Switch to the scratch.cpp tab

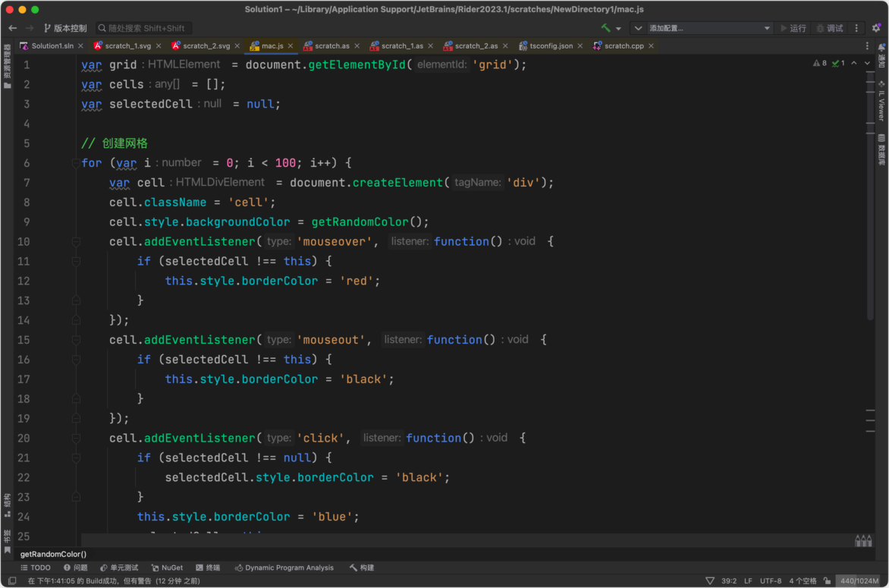624,46
